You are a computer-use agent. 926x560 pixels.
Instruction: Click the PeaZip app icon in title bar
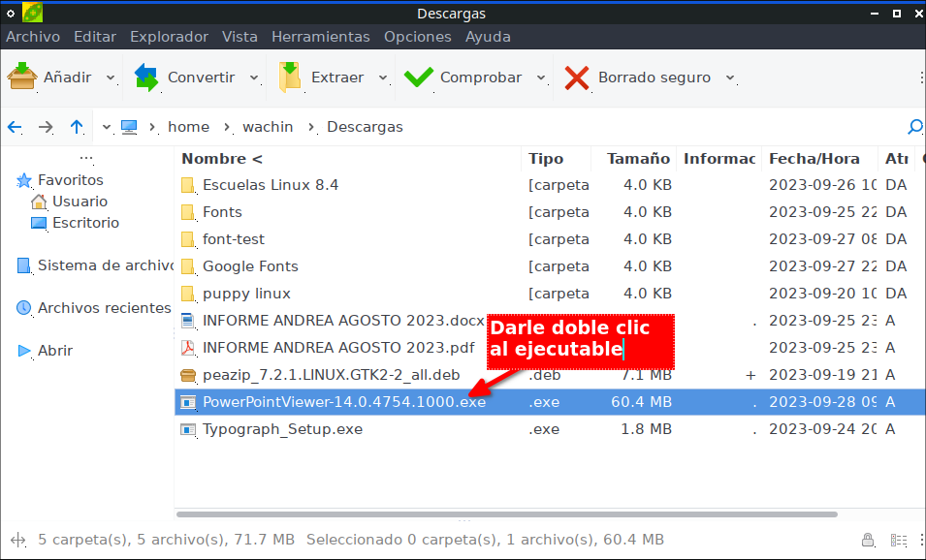tap(32, 13)
